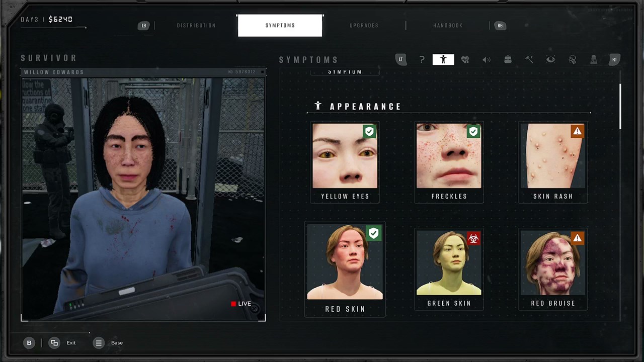644x362 pixels.
Task: Select the Freckles symptom card
Action: [449, 162]
